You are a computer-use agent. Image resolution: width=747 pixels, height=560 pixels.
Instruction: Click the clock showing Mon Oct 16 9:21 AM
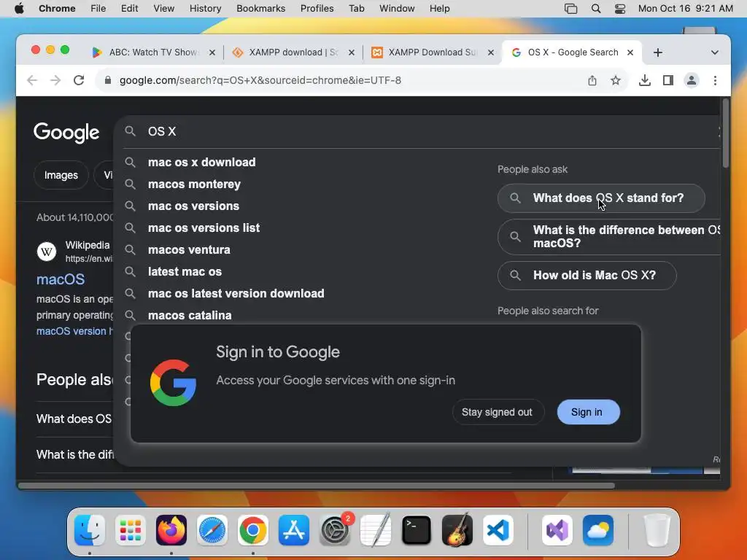(685, 9)
